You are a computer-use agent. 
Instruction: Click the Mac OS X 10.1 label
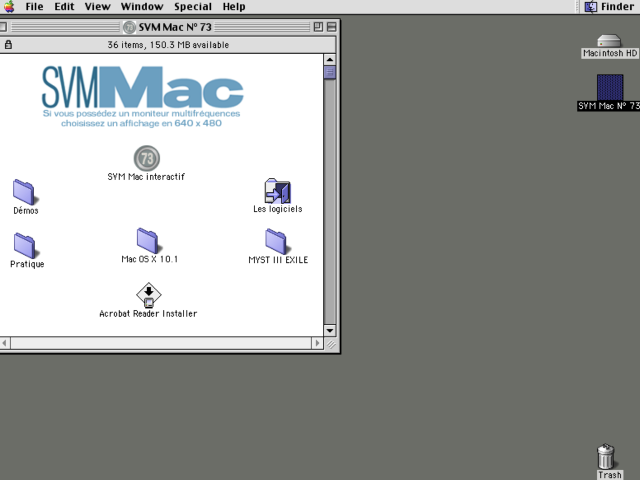click(x=150, y=259)
